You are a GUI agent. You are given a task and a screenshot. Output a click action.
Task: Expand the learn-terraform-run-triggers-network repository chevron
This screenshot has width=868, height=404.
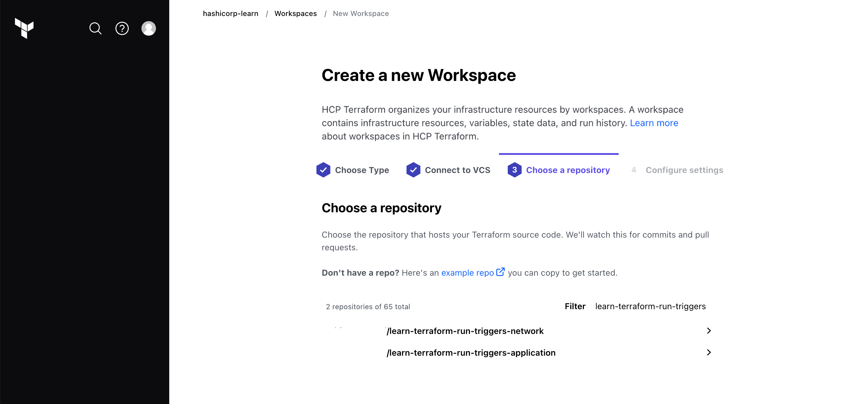pyautogui.click(x=709, y=331)
